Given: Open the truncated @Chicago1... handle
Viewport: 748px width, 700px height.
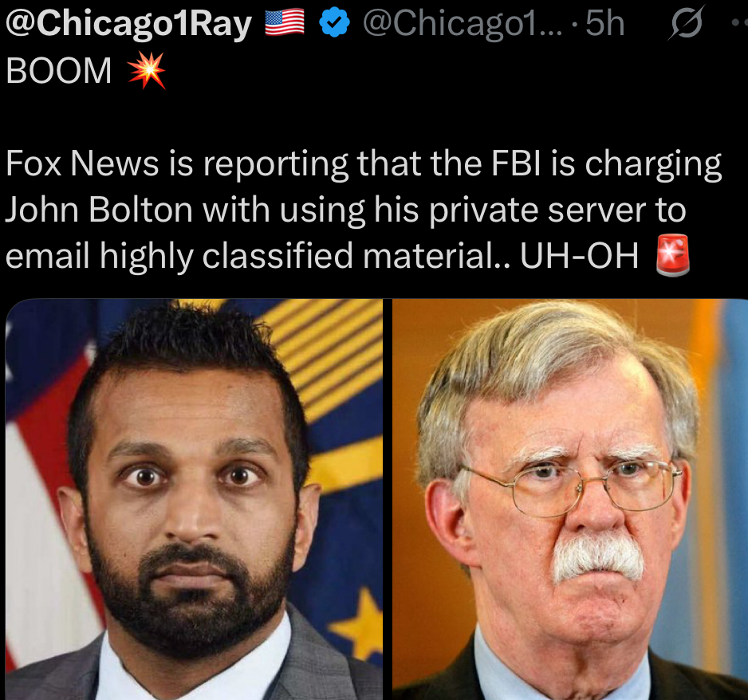Looking at the screenshot, I should [463, 23].
